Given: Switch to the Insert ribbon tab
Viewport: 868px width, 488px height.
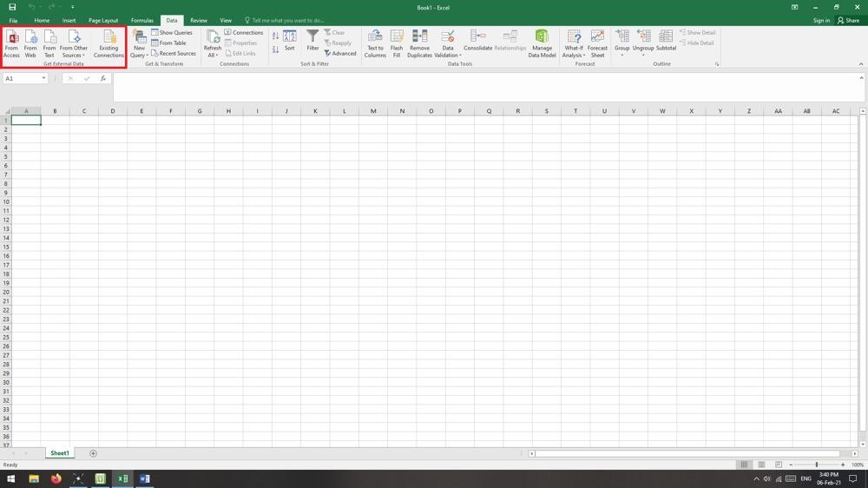Looking at the screenshot, I should 69,20.
